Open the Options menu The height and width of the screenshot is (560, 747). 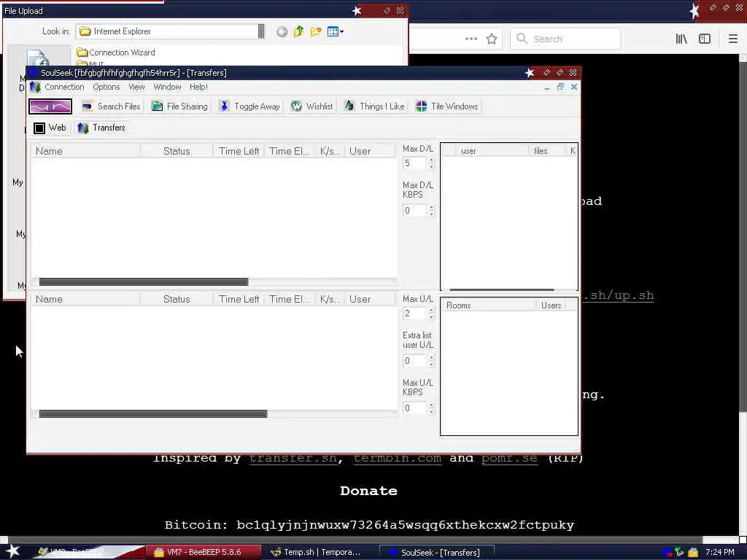(x=107, y=87)
